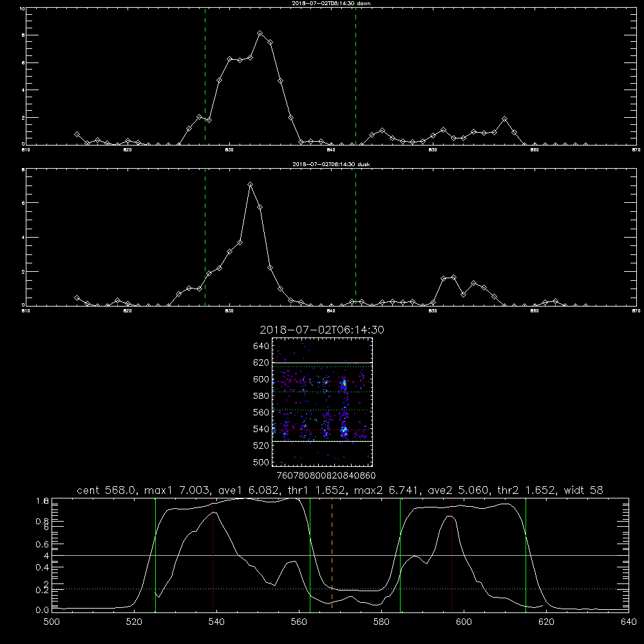Screen dimensions: 644x644
Task: Click the heatmap y-axis label 580
Action: (261, 396)
